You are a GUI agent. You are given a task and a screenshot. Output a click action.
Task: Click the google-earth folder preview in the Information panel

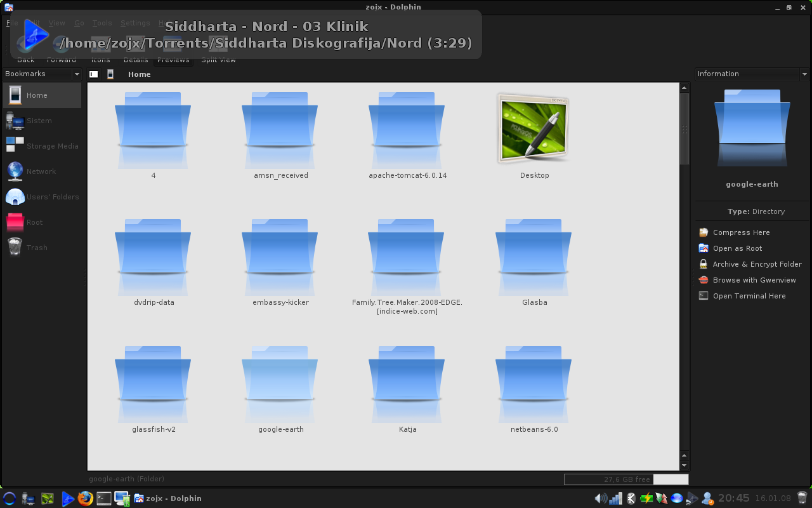(752, 129)
